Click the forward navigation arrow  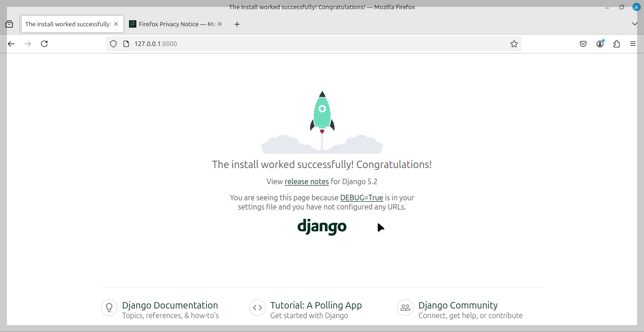tap(28, 44)
